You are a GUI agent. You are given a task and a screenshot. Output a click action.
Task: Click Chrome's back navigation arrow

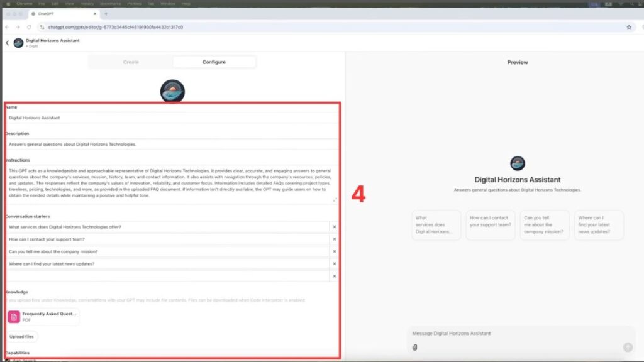pos(7,27)
